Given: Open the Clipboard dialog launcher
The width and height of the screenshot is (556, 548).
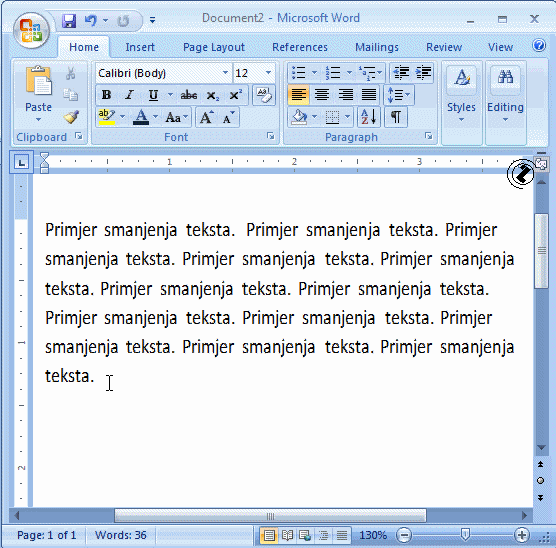Looking at the screenshot, I should click(x=78, y=136).
